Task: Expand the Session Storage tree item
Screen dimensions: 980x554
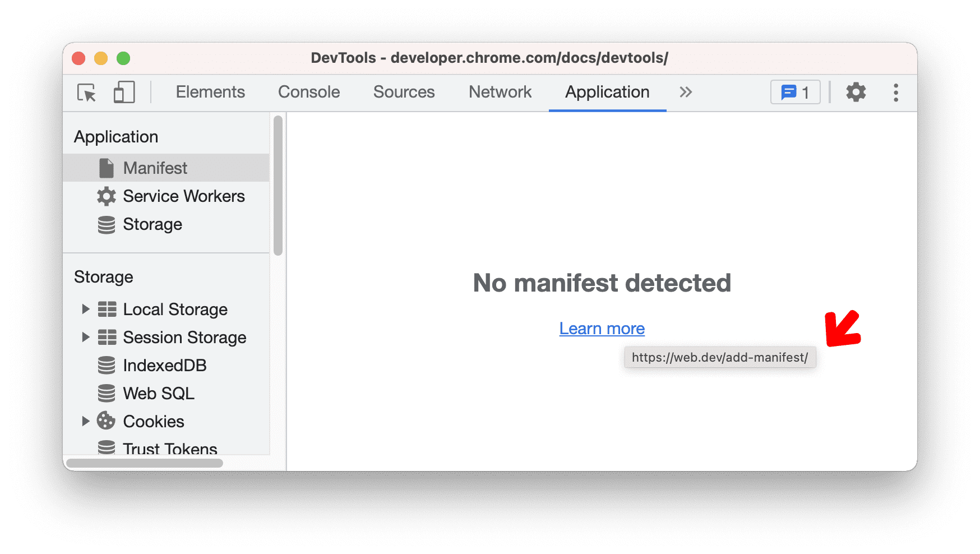Action: [86, 337]
